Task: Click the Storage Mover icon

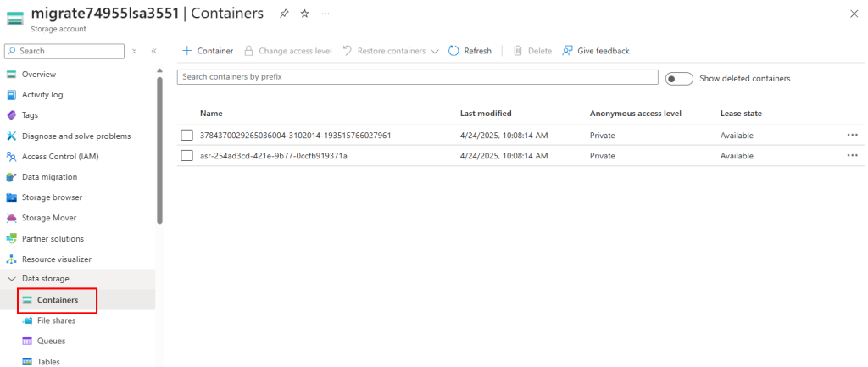Action: click(x=11, y=218)
